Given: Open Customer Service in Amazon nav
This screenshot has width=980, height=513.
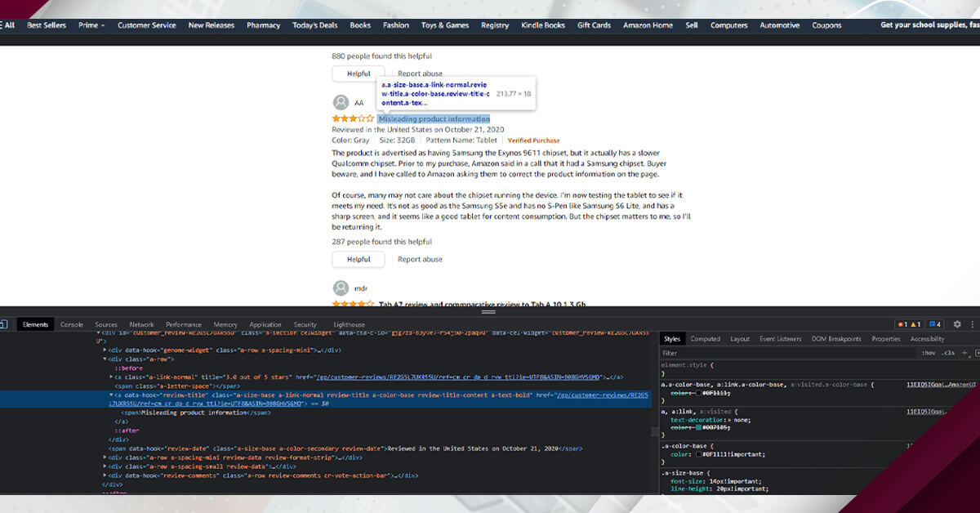Looking at the screenshot, I should pos(147,25).
